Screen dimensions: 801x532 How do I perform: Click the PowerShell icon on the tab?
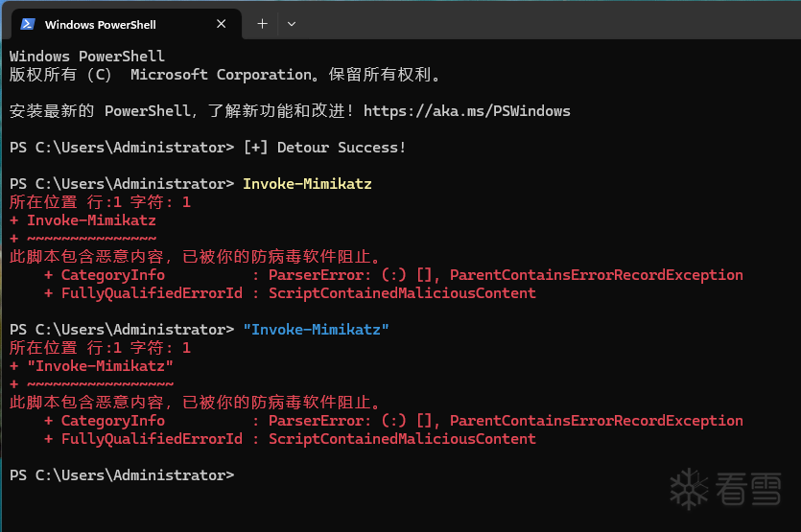coord(28,24)
